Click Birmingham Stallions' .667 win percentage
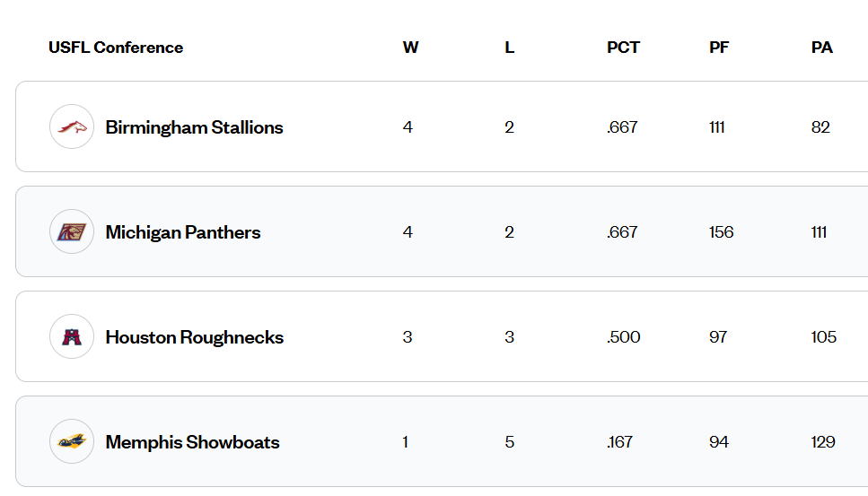 (622, 127)
